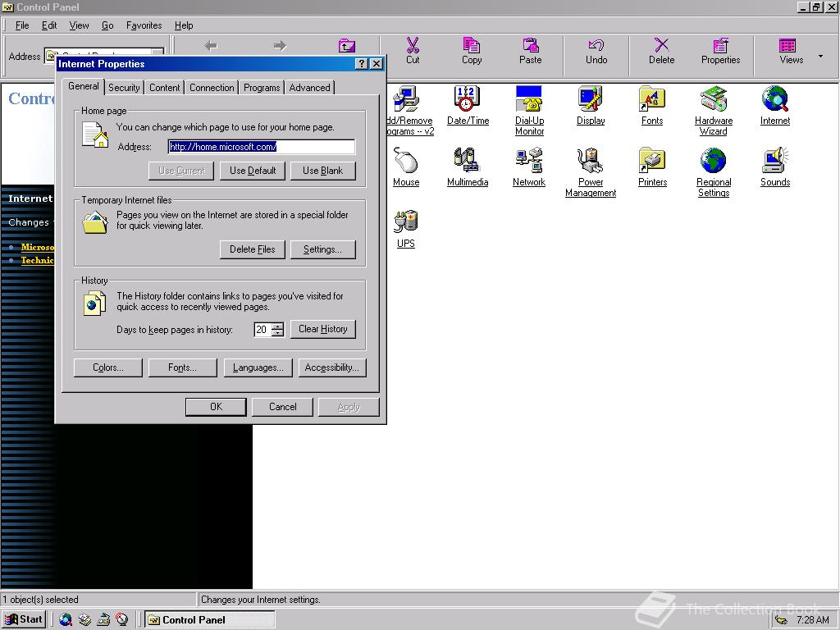Screen dimensions: 840x630
Task: Click the Cut toolbar button
Action: click(413, 51)
